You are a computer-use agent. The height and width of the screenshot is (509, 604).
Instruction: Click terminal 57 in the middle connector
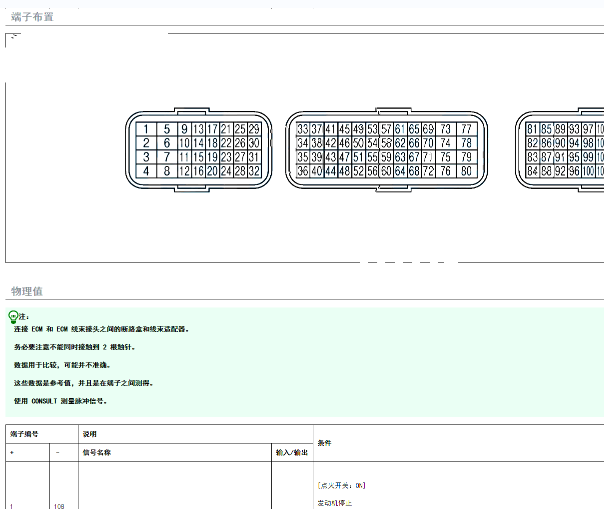coord(386,129)
